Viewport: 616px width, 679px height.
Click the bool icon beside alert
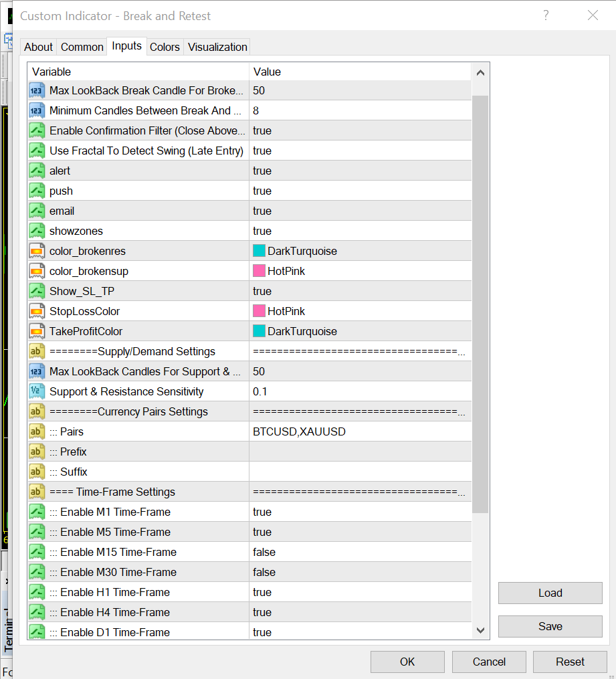tap(37, 171)
